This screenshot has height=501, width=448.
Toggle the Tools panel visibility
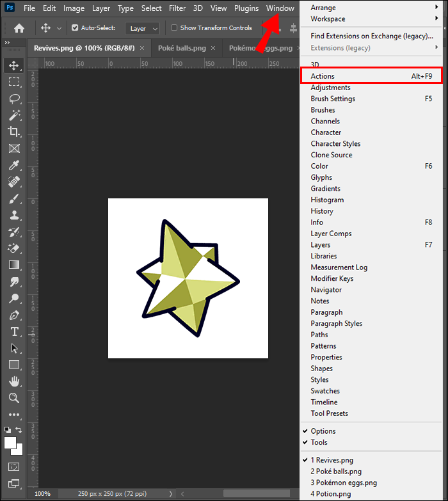pos(319,442)
